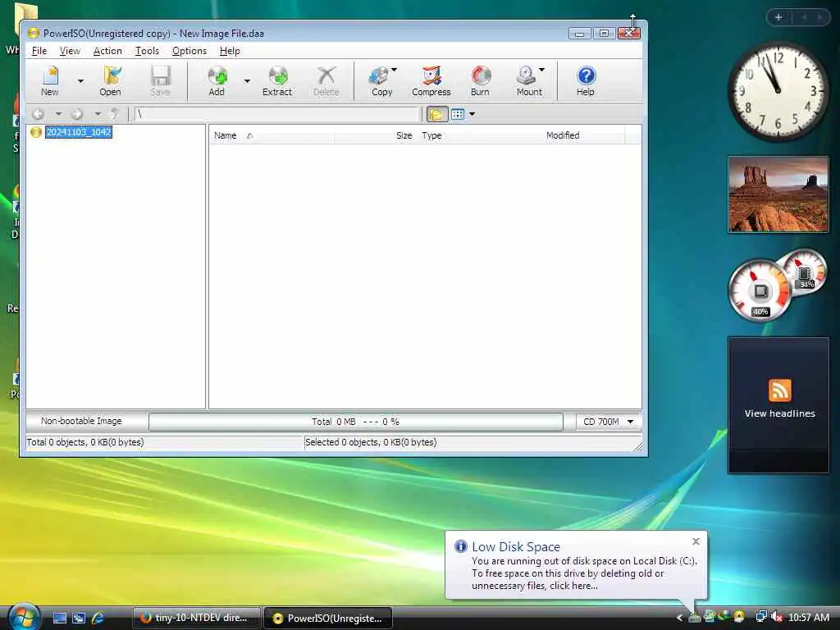840x630 pixels.
Task: Click the Mount toolbar icon
Action: 528,81
